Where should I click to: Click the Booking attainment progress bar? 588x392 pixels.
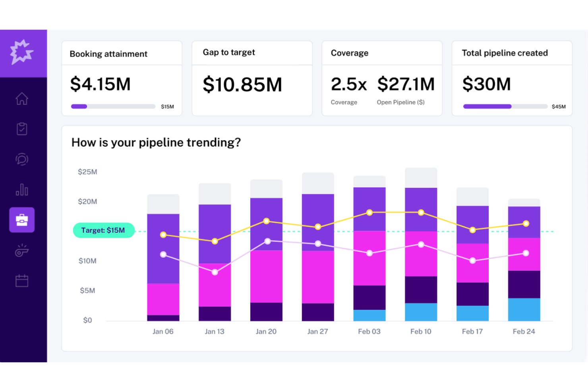(x=113, y=106)
